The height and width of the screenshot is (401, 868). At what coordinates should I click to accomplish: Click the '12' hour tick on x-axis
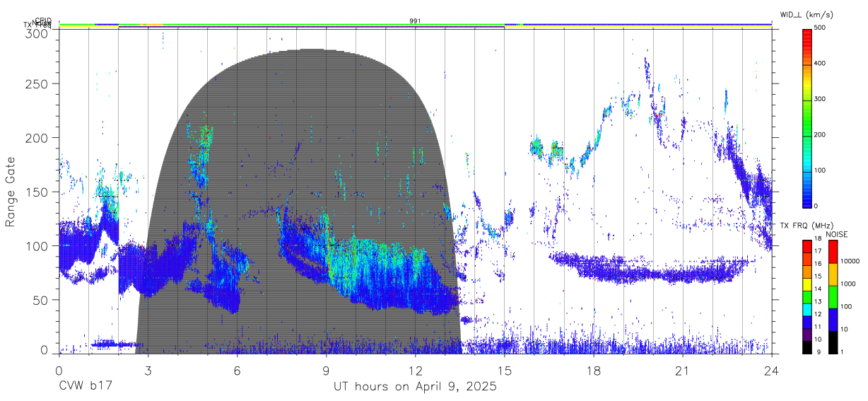point(416,370)
